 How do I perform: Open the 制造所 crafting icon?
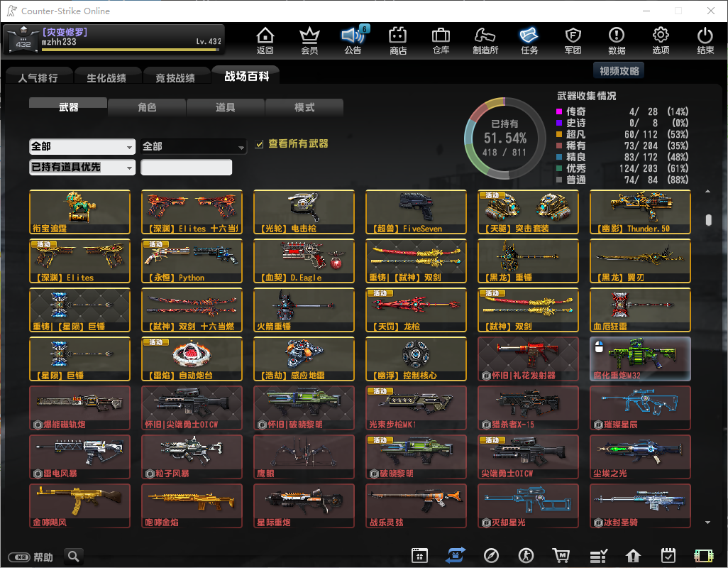[485, 40]
